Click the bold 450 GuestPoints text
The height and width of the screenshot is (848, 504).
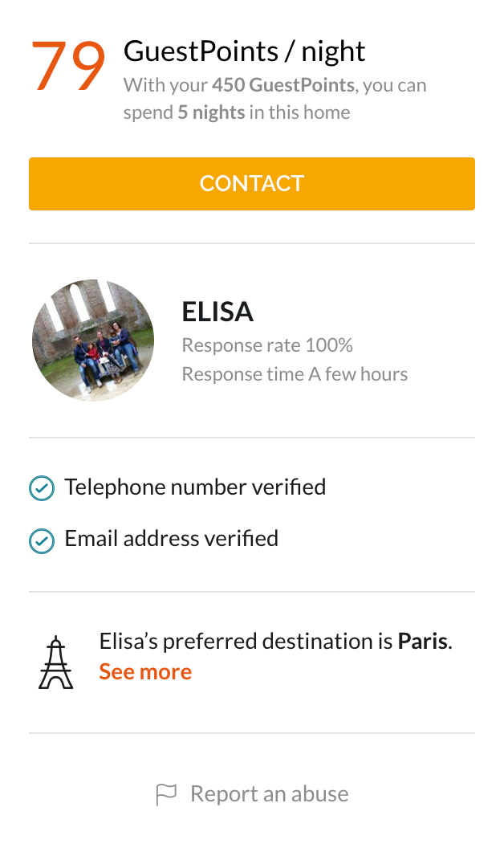(x=282, y=85)
